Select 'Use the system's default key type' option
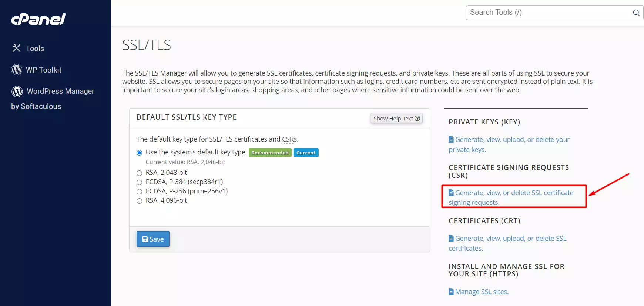The image size is (644, 306). tap(140, 153)
